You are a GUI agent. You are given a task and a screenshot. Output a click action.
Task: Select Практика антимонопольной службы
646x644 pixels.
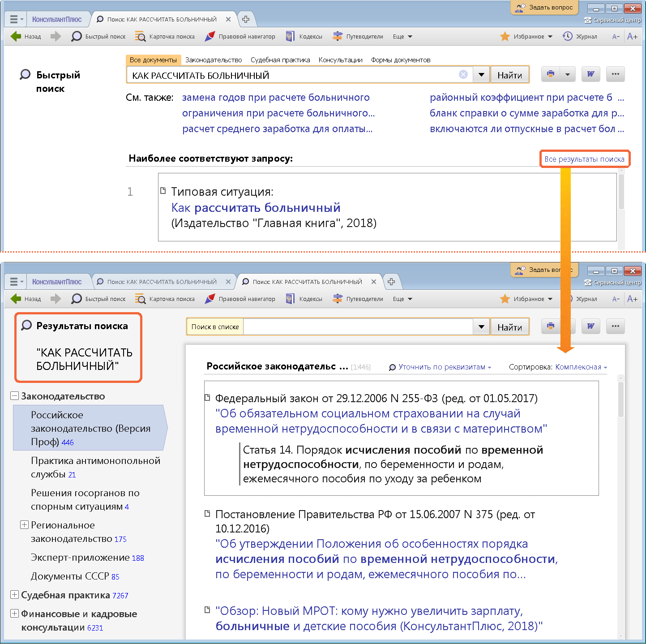coord(95,467)
